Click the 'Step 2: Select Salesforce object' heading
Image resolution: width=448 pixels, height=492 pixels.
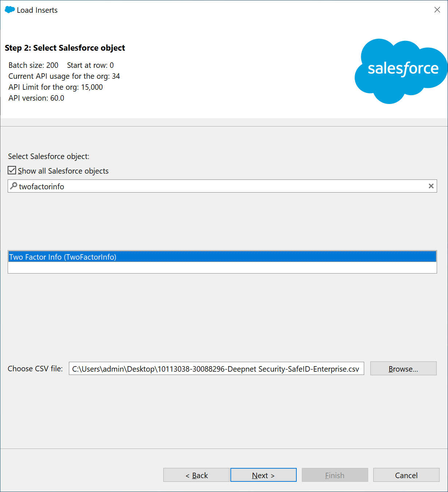coord(65,48)
